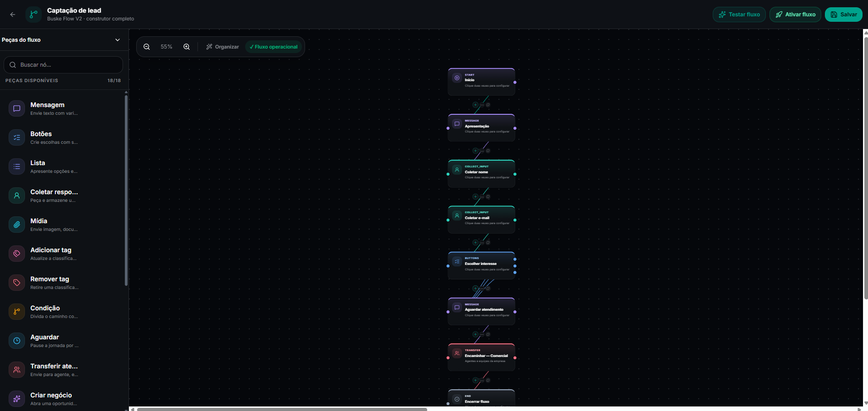Select the Encerrar fluxo end node
Screen dimensions: 868x411
tap(482, 398)
